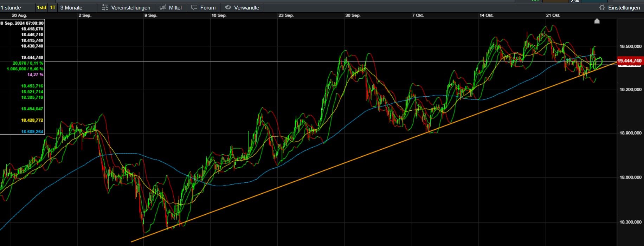Click the 18.418,670 value in data box
Image resolution: width=644 pixels, height=246 pixels.
click(x=32, y=29)
